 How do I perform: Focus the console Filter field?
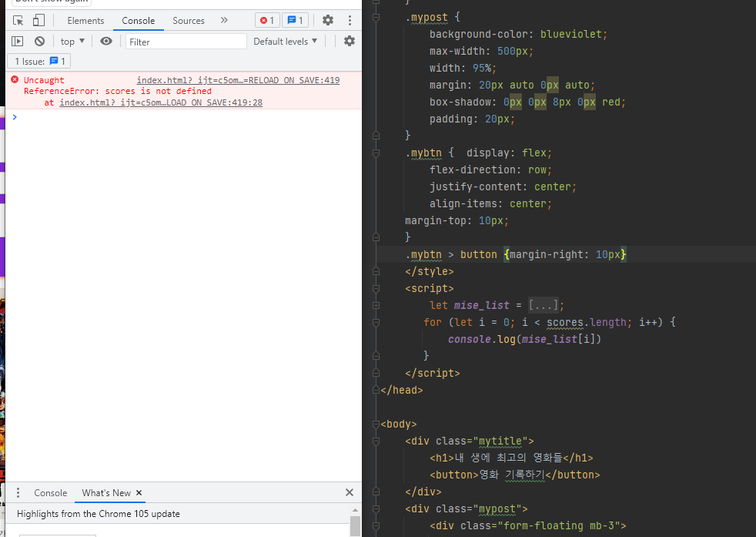pyautogui.click(x=186, y=42)
